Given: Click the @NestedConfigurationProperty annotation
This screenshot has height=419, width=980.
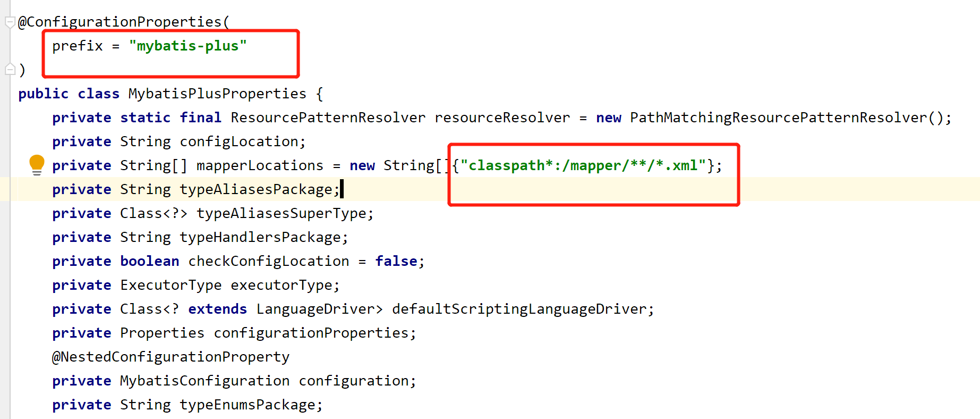Looking at the screenshot, I should pyautogui.click(x=171, y=357).
